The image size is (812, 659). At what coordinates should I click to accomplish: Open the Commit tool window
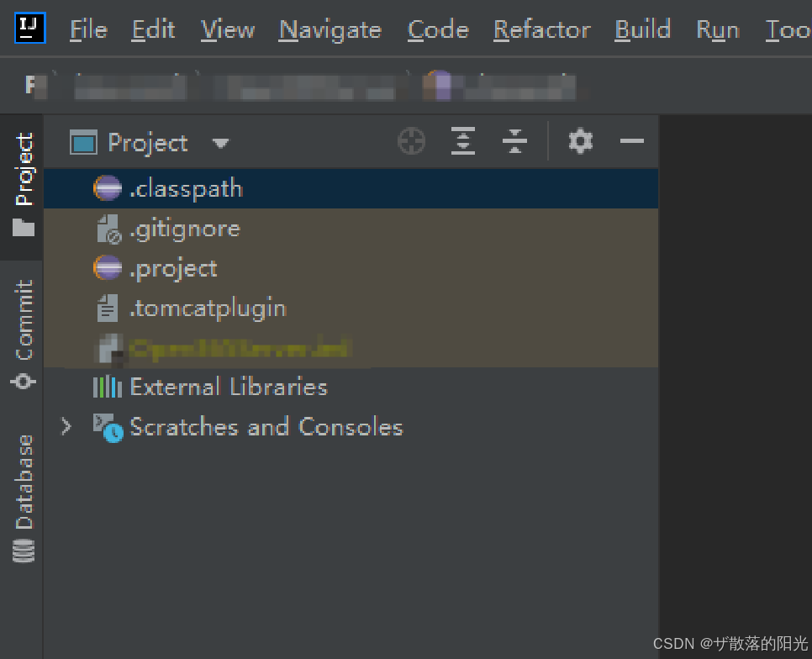point(23,322)
